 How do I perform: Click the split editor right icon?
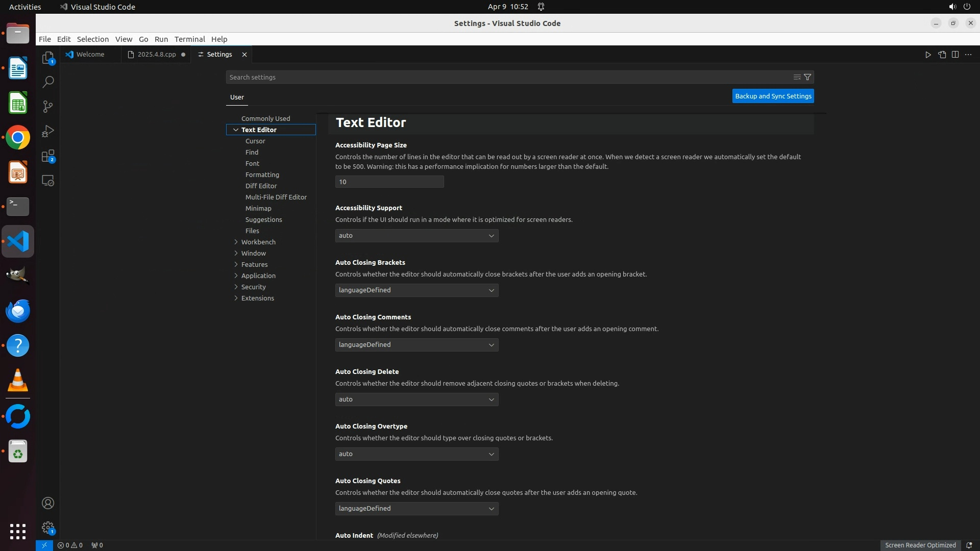click(955, 55)
